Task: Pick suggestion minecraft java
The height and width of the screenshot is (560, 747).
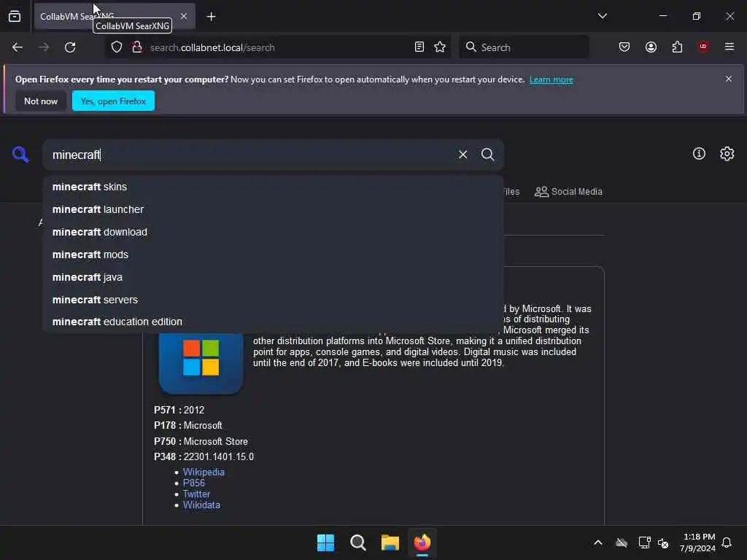Action: click(274, 277)
